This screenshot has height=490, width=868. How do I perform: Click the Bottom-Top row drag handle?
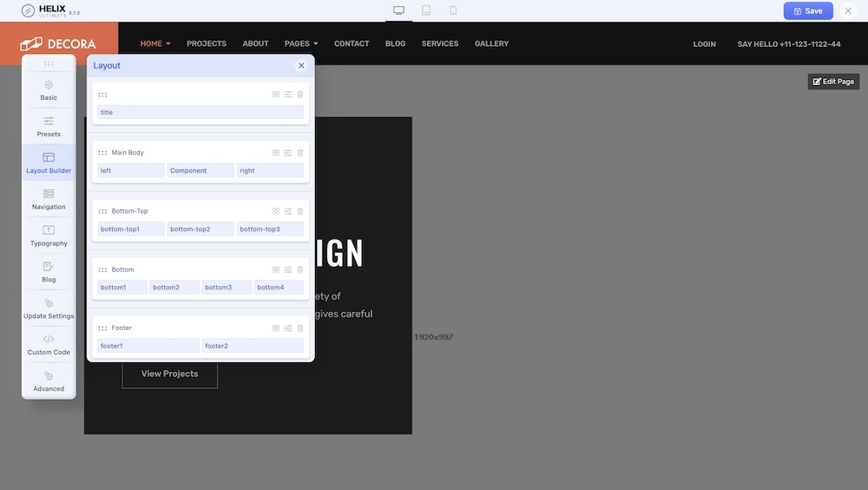[x=102, y=211]
